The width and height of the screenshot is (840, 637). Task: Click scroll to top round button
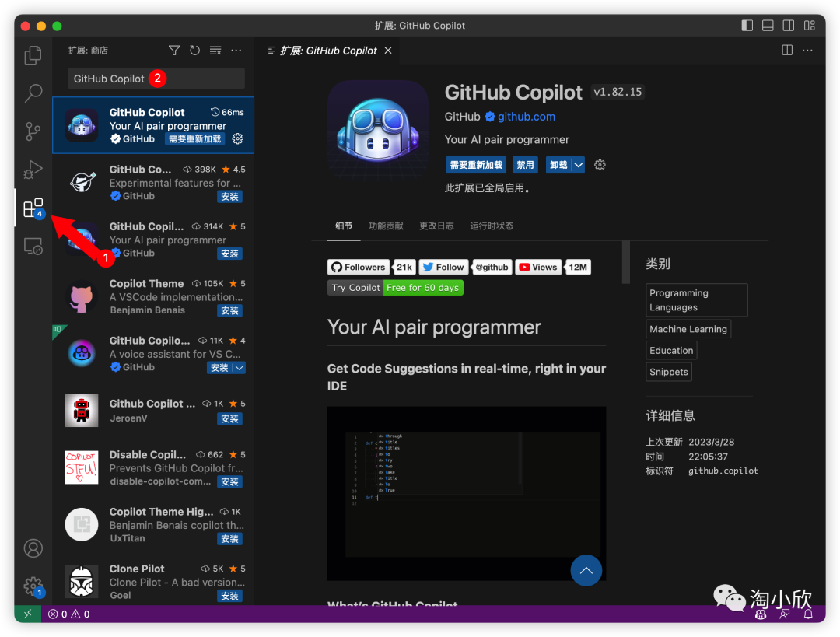586,570
